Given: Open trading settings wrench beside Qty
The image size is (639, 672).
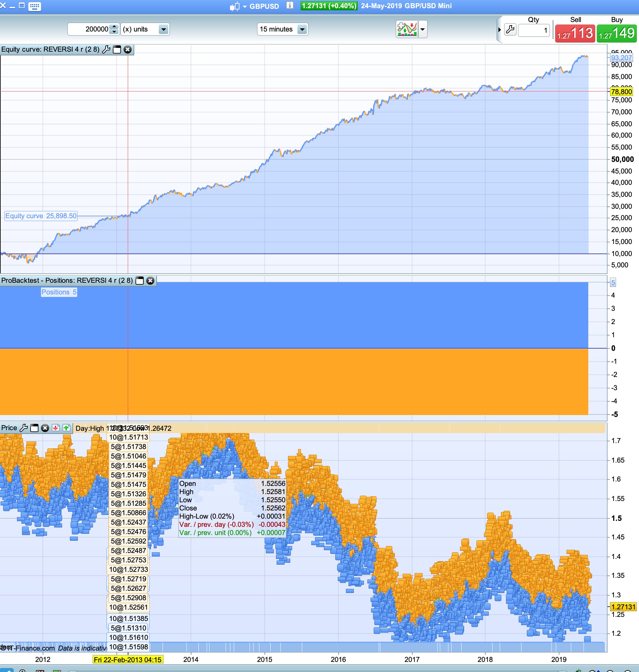Looking at the screenshot, I should click(510, 30).
